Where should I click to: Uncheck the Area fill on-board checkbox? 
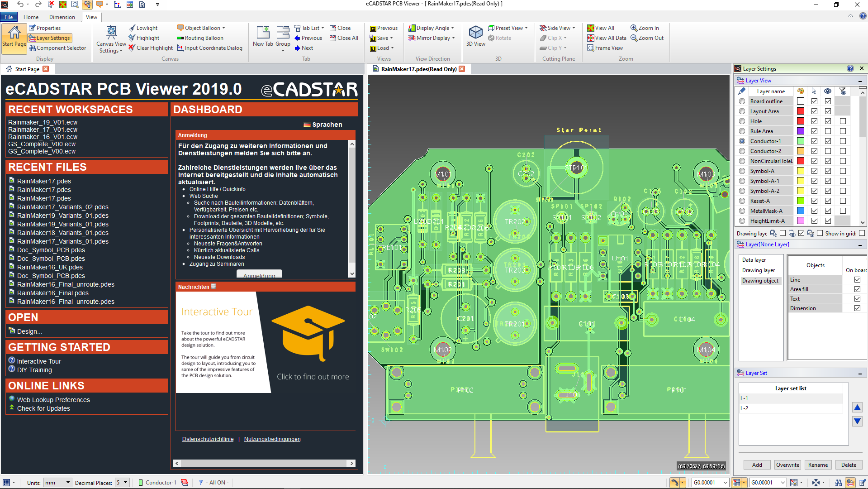[857, 289]
